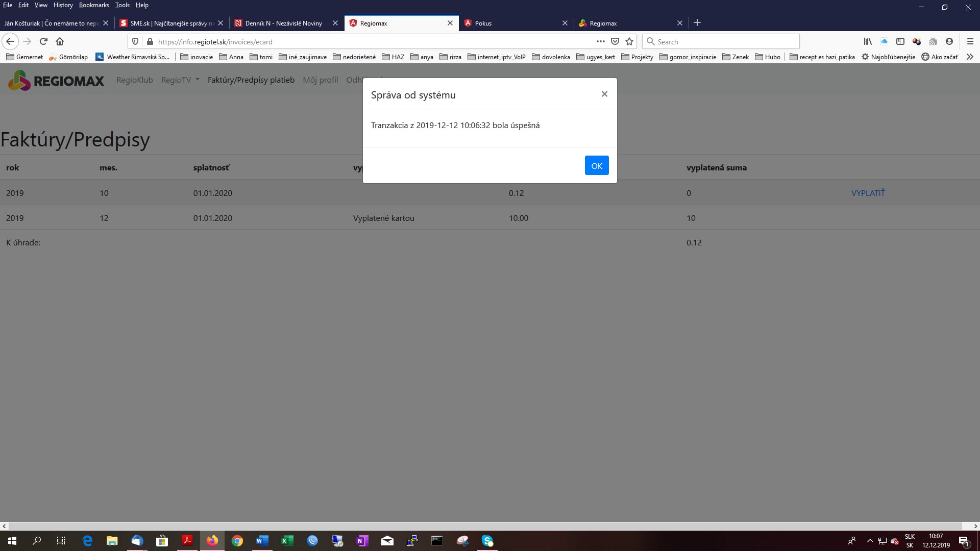Switch to Pokus tab

tap(516, 23)
